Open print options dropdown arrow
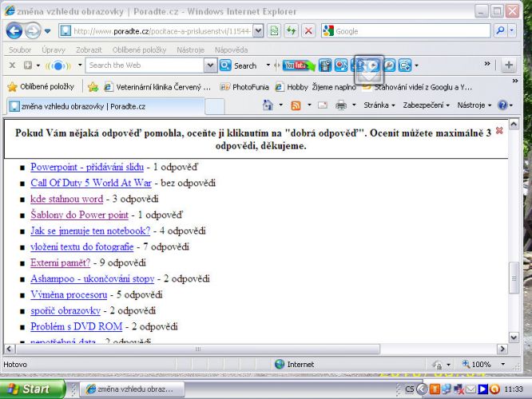This screenshot has height=399, width=532. pos(354,105)
